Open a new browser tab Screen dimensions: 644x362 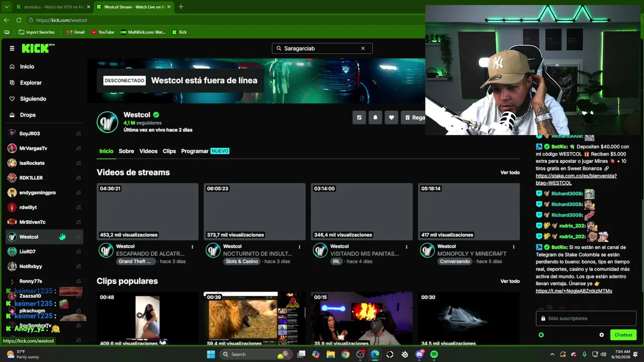[x=181, y=7]
